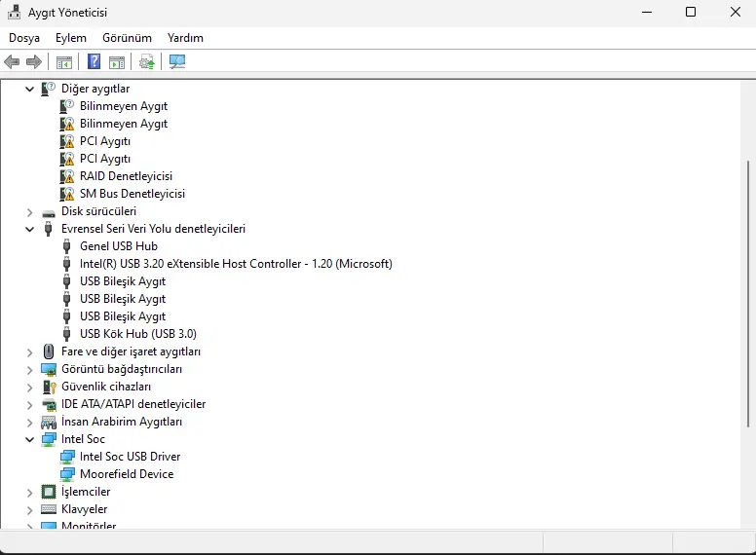Expand the Disk sürücüleri category
756x555 pixels.
point(30,212)
